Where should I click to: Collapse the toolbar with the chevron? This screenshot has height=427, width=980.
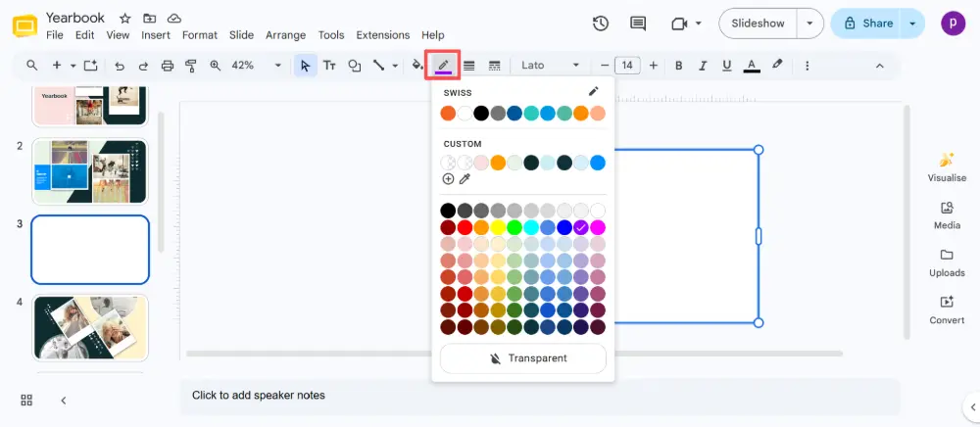pos(879,65)
